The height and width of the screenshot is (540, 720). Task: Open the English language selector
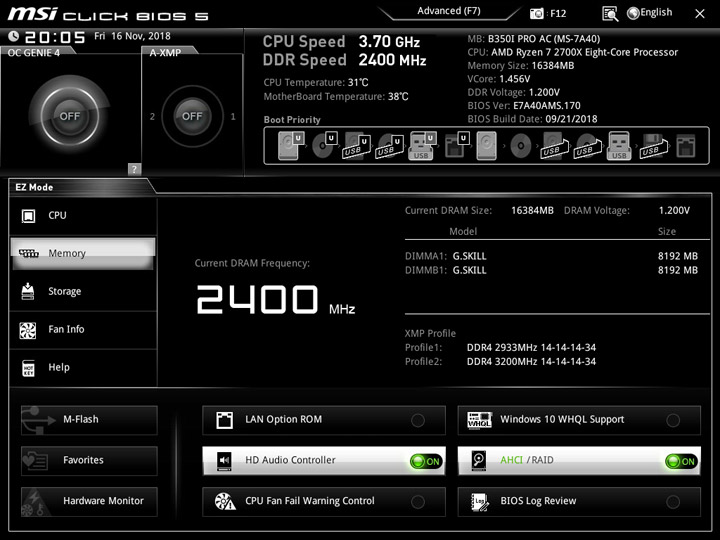coord(650,13)
